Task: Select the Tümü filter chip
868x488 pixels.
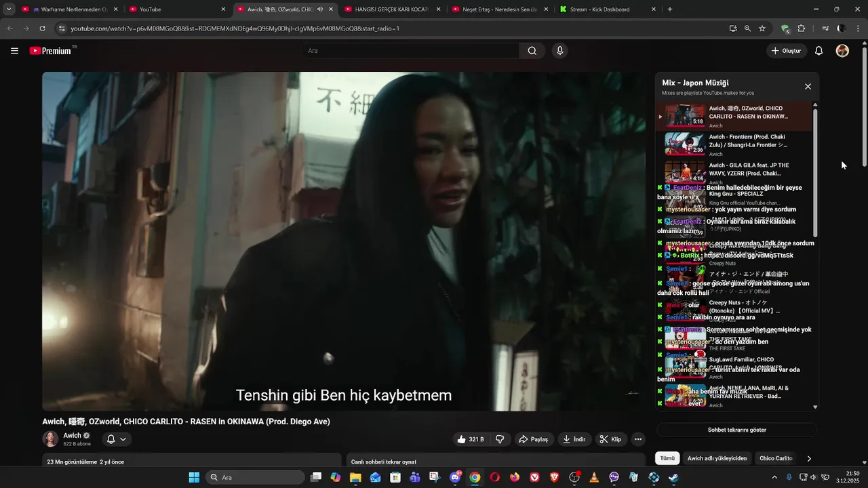Action: pos(667,459)
